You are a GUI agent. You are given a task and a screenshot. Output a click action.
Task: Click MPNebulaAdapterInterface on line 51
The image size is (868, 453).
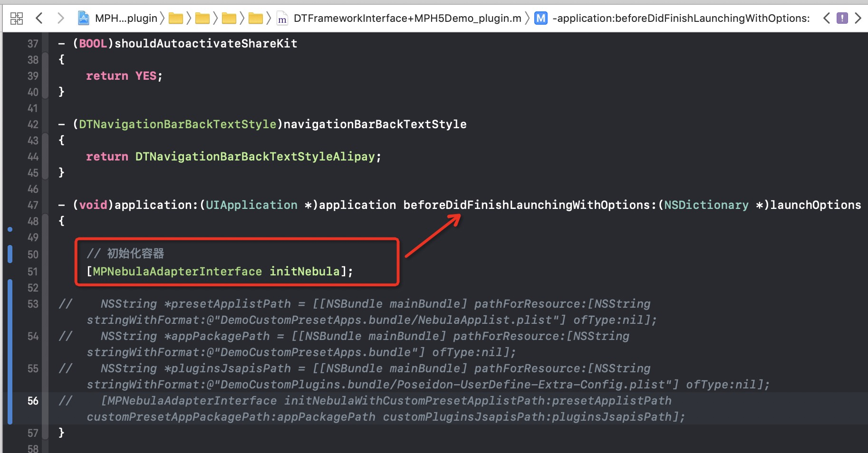177,272
